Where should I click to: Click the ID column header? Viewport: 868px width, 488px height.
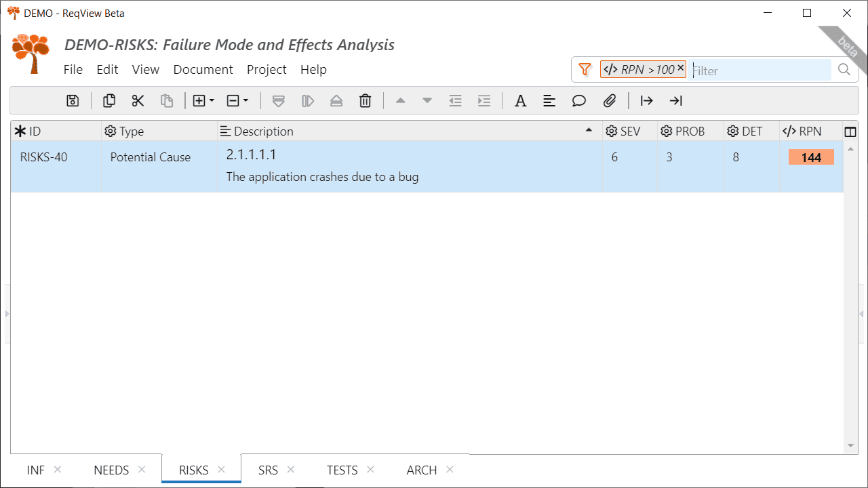point(56,131)
